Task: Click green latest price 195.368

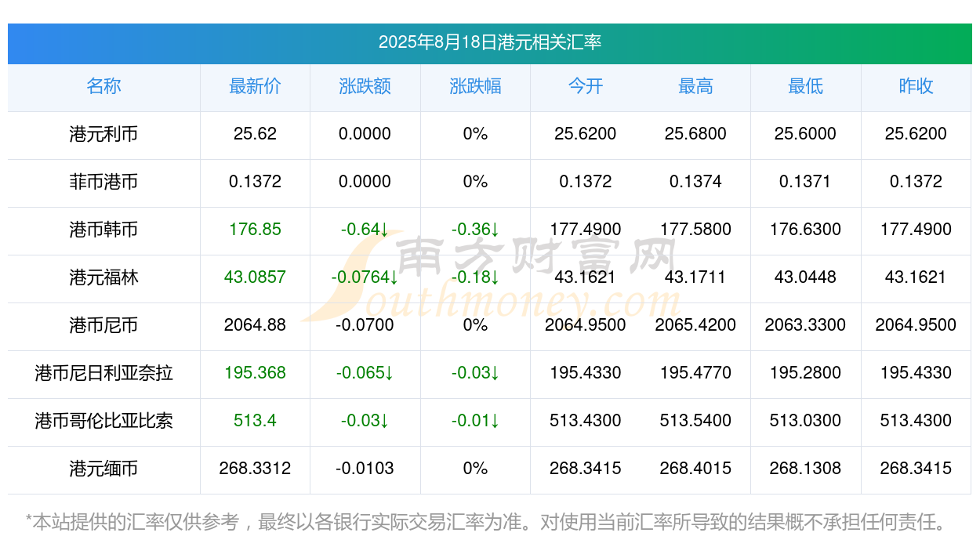Action: tap(255, 373)
